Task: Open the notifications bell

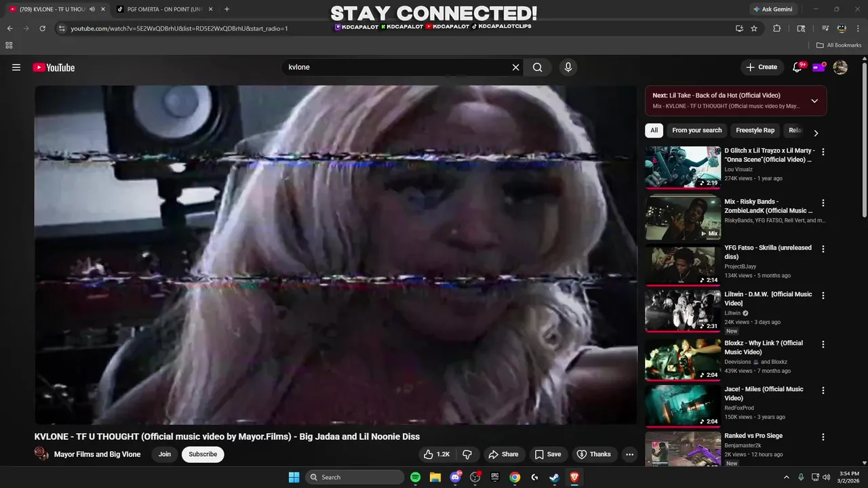Action: tap(797, 67)
